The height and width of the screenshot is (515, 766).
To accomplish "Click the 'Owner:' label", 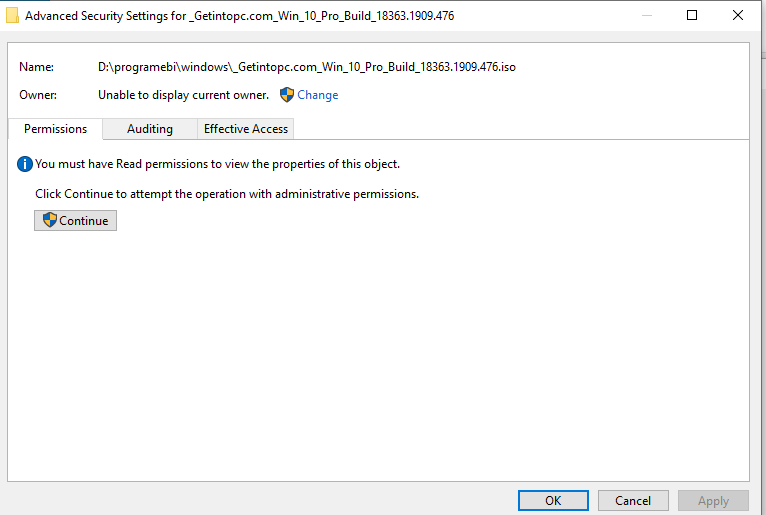I will (x=38, y=95).
